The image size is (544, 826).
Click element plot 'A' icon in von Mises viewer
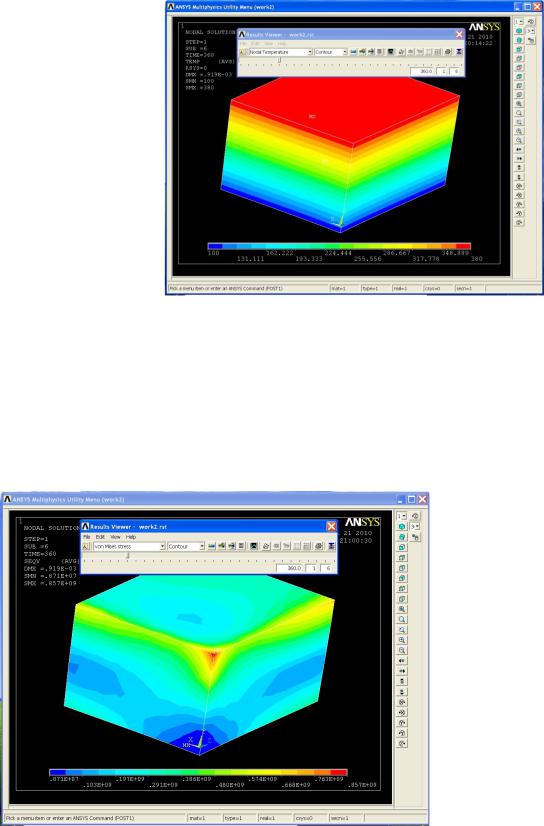85,546
